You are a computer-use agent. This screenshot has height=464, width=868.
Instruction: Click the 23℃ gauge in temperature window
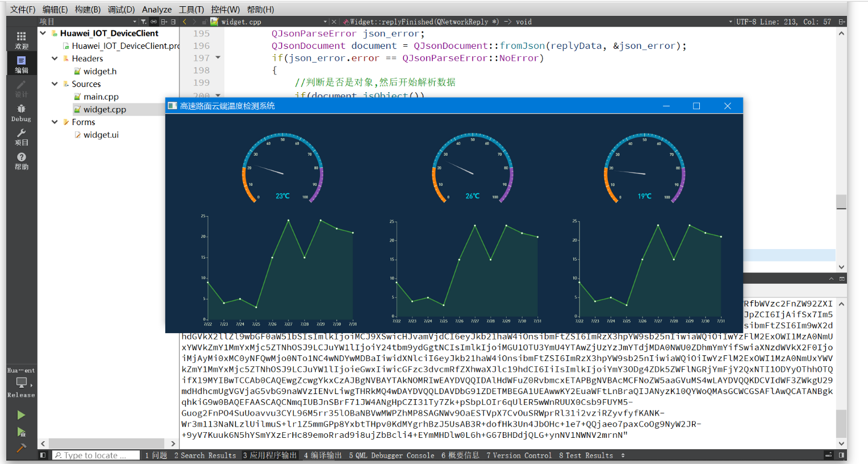click(283, 169)
